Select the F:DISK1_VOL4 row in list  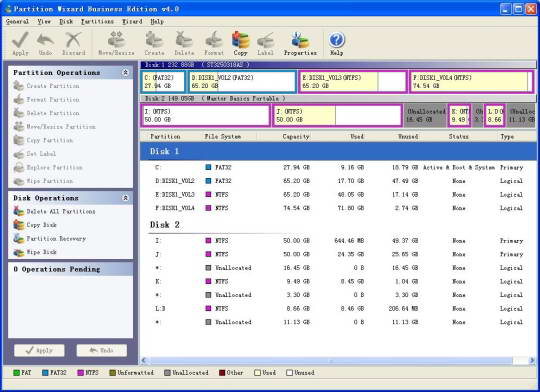pyautogui.click(x=338, y=208)
